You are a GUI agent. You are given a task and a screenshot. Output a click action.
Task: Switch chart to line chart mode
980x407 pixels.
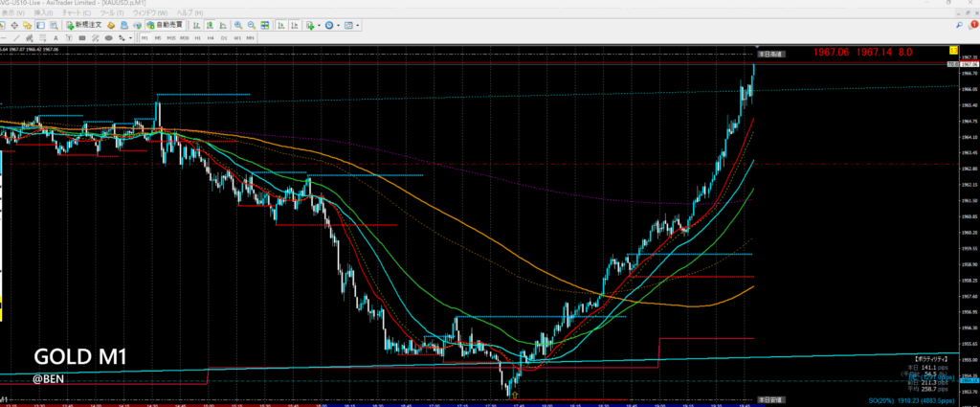223,25
